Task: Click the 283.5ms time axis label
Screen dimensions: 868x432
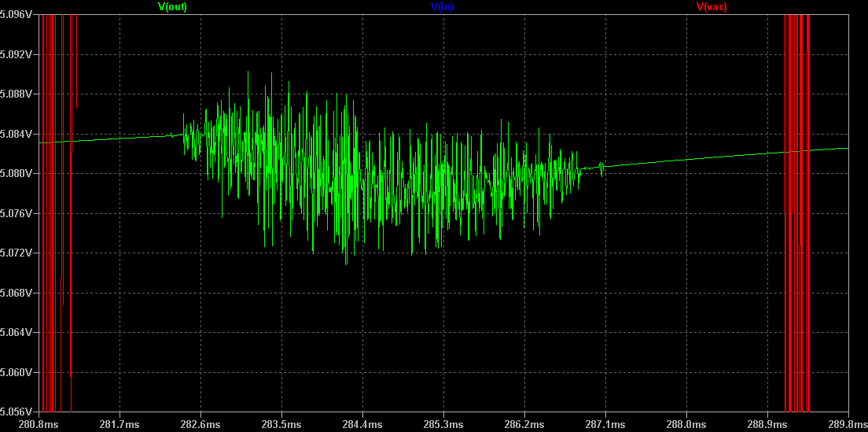Action: point(281,424)
